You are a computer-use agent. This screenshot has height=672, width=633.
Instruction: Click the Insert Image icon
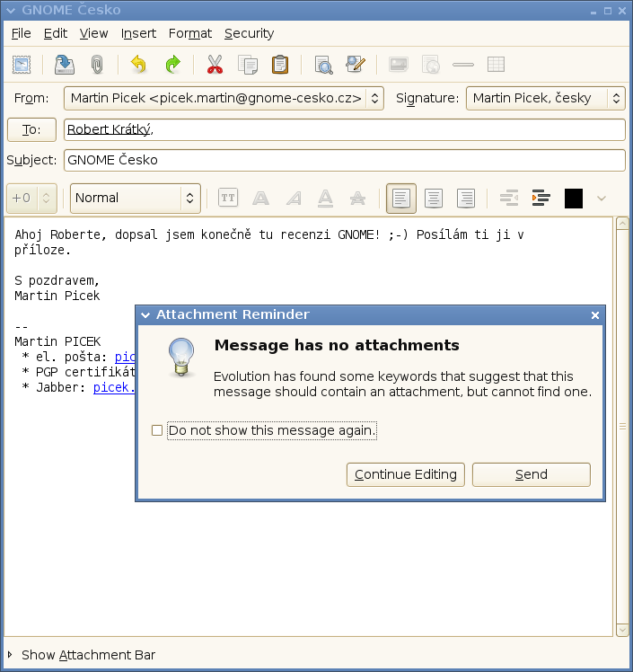399,65
